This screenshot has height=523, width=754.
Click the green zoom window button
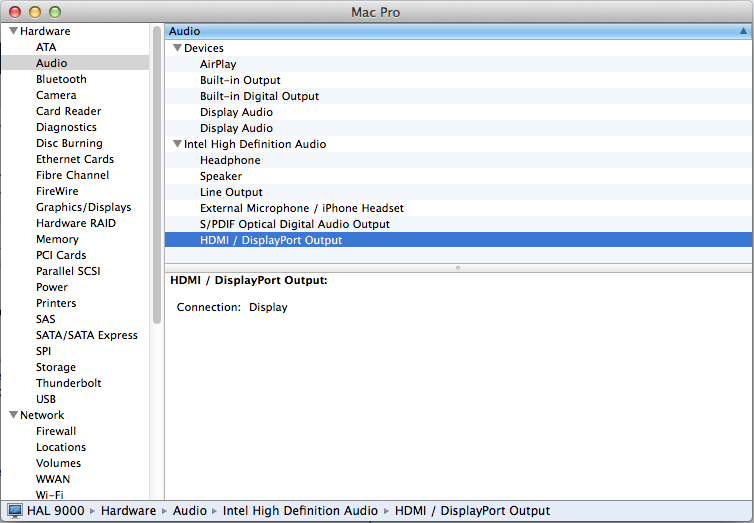[55, 12]
